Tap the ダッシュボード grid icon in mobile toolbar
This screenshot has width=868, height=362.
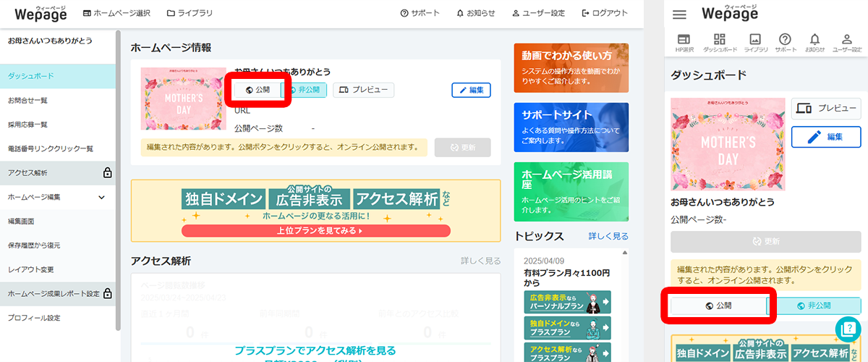coord(720,42)
